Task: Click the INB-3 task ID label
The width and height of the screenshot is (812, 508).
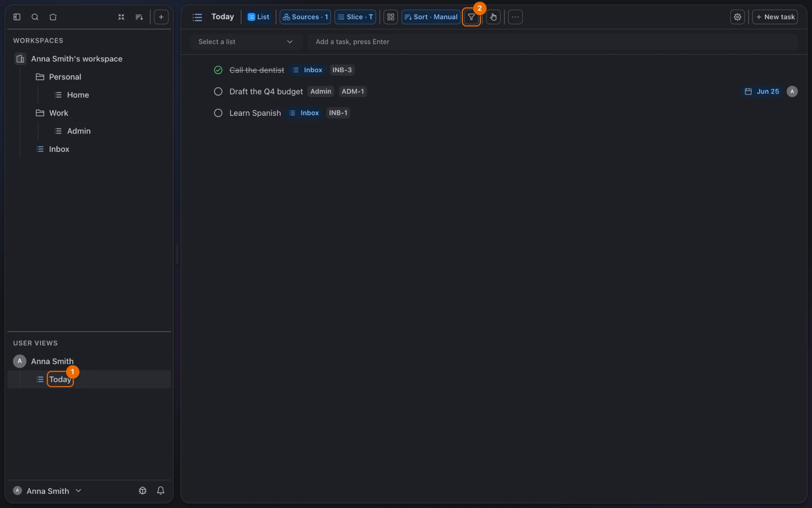Action: click(x=342, y=70)
